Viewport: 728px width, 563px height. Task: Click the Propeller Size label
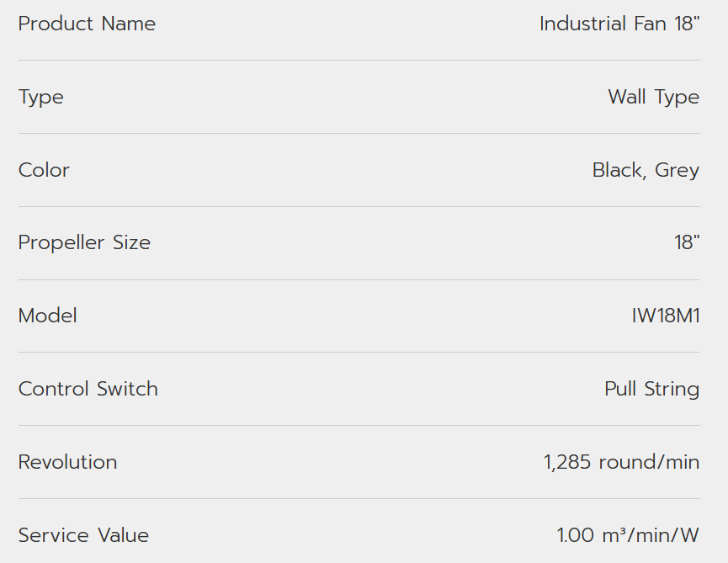pos(84,242)
